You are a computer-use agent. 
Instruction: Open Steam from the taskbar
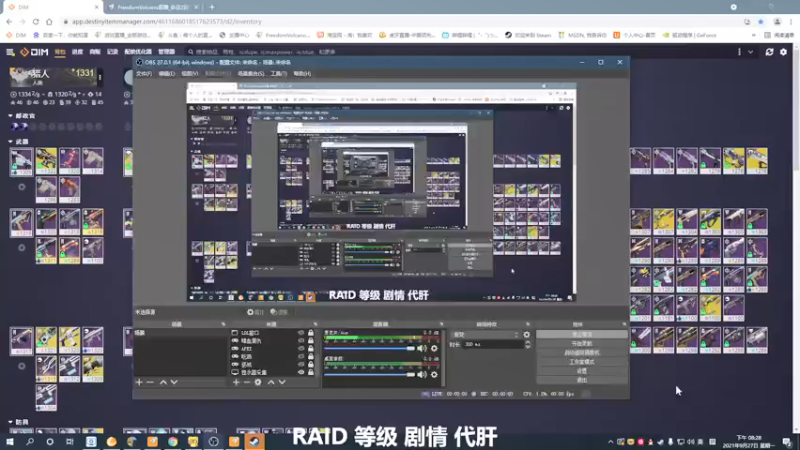tap(254, 442)
